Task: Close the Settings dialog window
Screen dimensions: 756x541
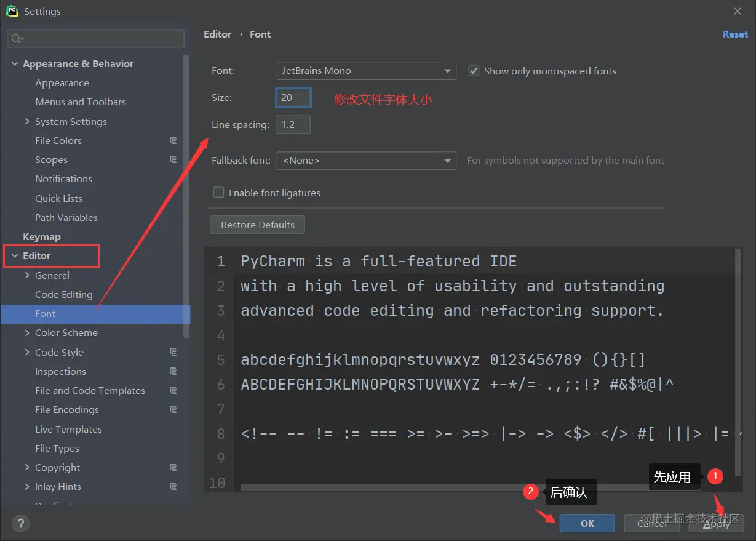Action: point(738,11)
